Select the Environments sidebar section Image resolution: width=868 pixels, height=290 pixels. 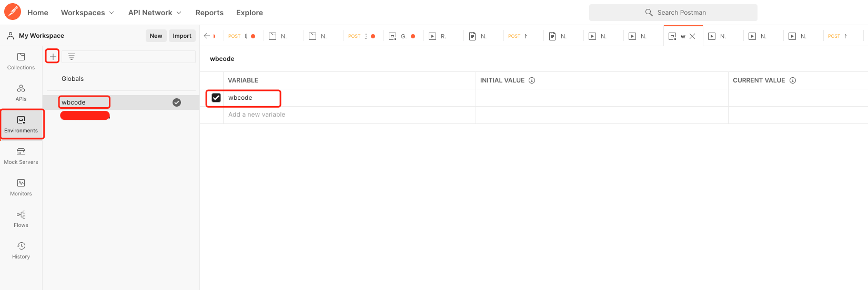pyautogui.click(x=21, y=125)
